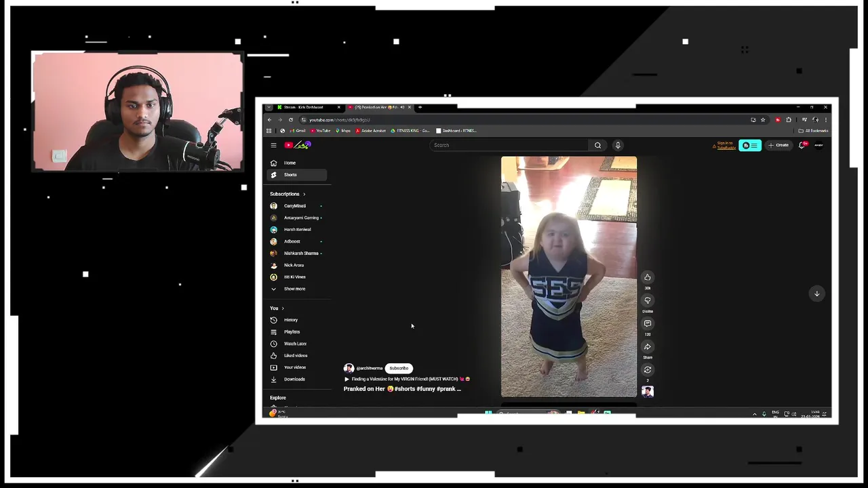
Task: Open FITNESS KING Google Drive bookmark
Action: (410, 131)
